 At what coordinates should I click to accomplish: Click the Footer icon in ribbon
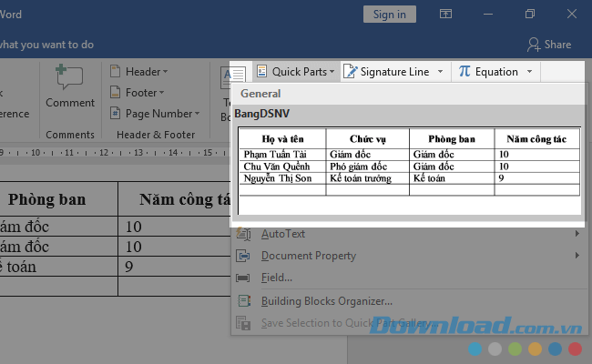pyautogui.click(x=116, y=93)
